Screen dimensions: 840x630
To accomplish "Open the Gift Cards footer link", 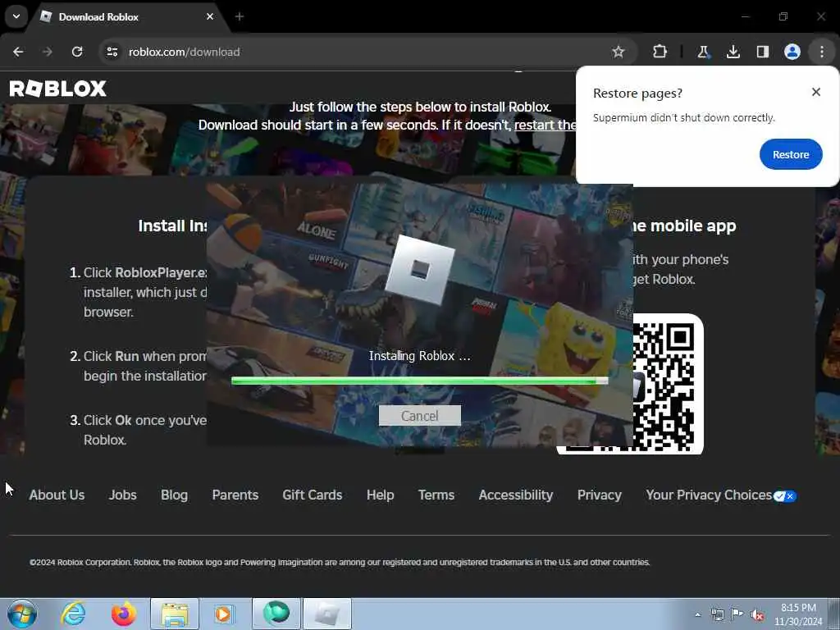I will click(313, 495).
